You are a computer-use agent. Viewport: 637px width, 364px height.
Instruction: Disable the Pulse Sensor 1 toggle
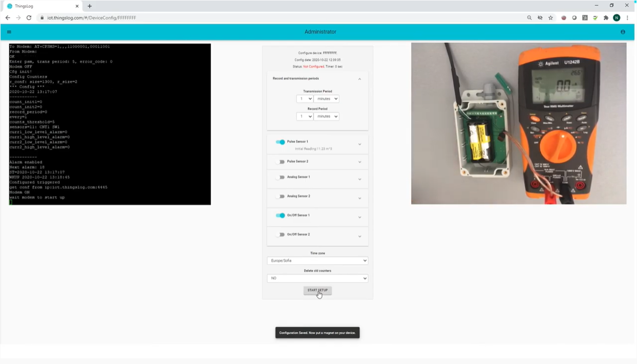280,142
